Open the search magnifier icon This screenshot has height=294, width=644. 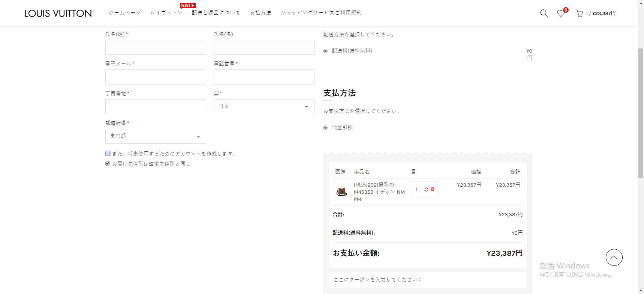click(x=544, y=13)
